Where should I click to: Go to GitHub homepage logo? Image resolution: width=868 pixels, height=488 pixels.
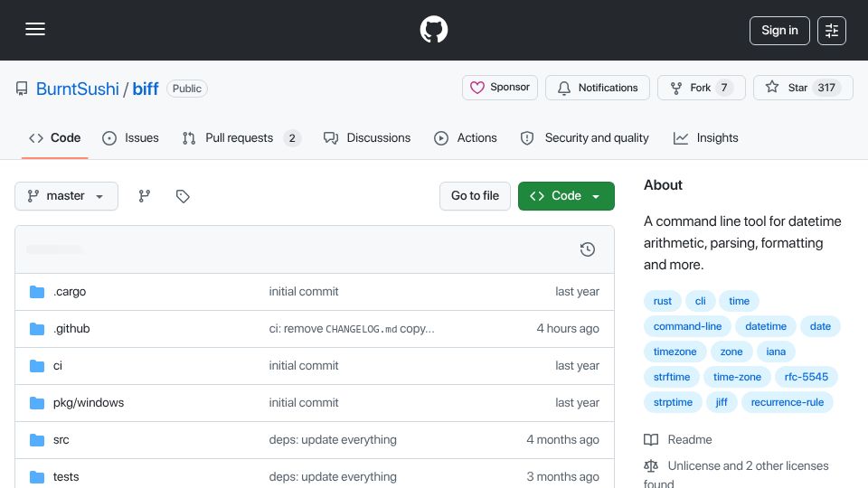[x=433, y=29]
